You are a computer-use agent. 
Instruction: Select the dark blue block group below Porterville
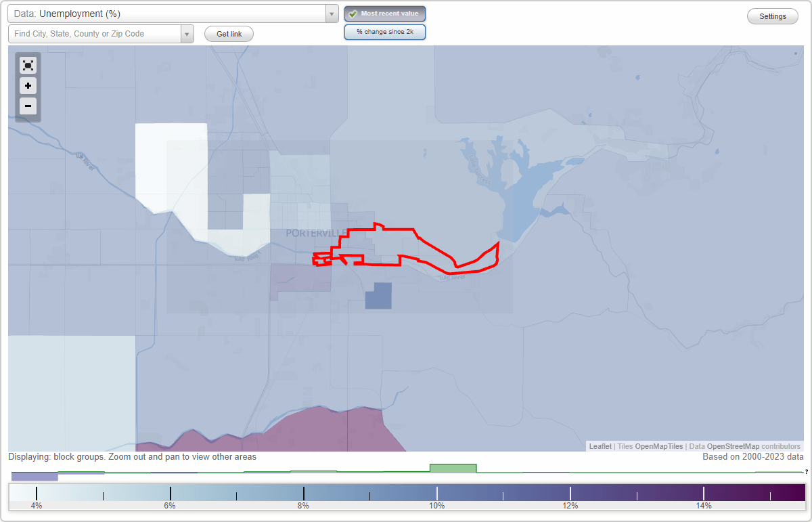[x=378, y=297]
